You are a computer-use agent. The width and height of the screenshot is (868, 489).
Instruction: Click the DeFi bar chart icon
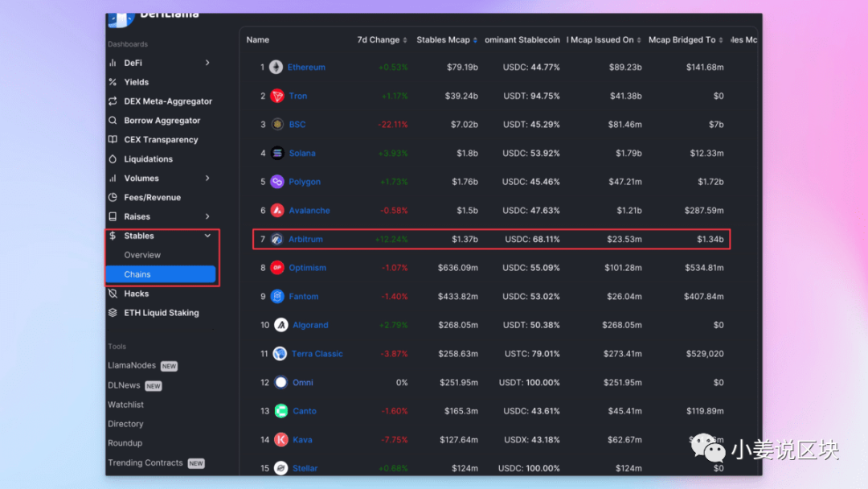pos(113,63)
